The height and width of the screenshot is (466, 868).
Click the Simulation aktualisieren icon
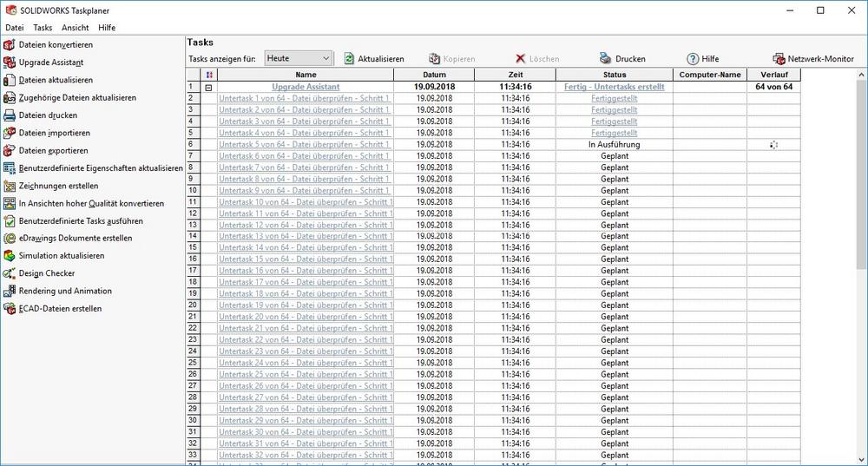click(x=10, y=256)
